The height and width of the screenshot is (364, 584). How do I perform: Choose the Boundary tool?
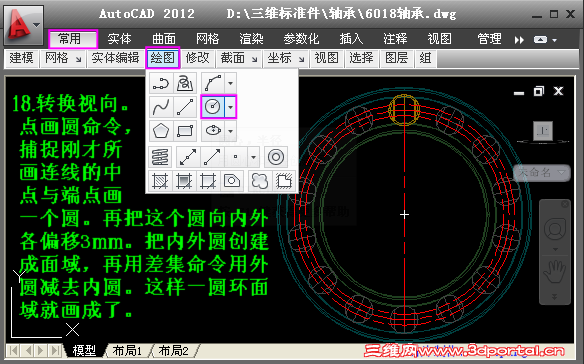208,181
